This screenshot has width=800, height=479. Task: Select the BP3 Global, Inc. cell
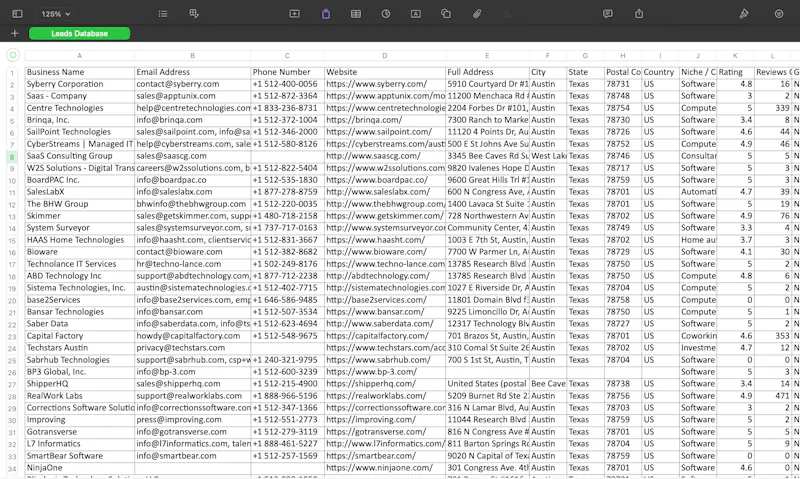(80, 372)
